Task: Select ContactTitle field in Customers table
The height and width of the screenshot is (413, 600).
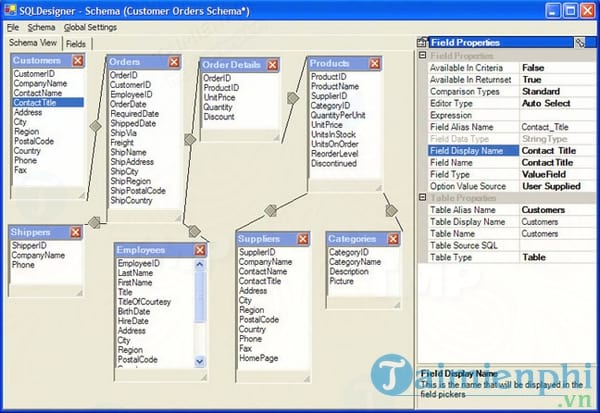Action: click(48, 103)
